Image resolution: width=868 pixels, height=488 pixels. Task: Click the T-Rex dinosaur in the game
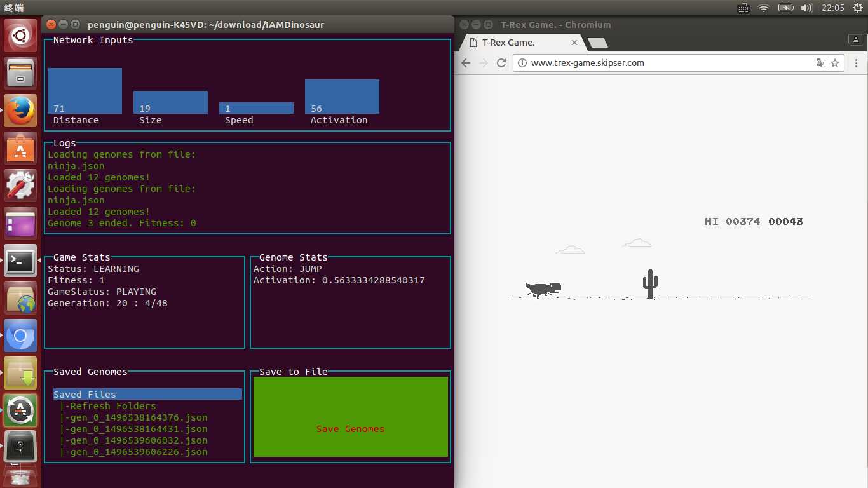pos(543,290)
